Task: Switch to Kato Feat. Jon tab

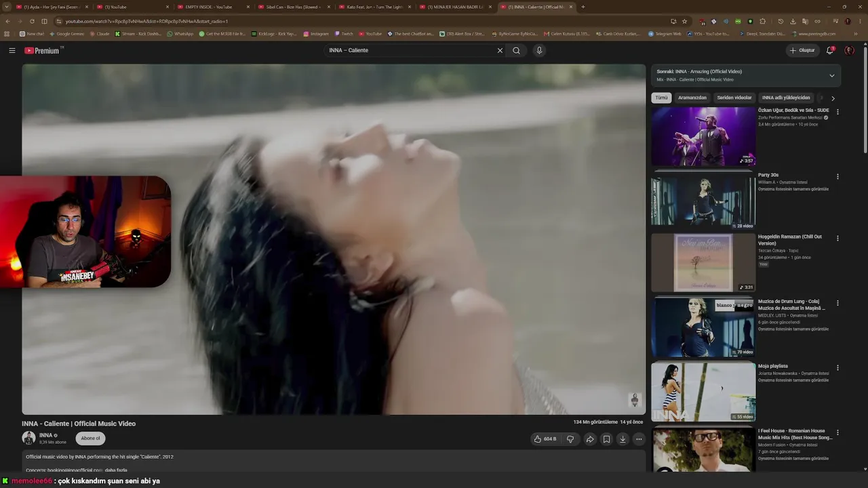Action: pos(374,7)
